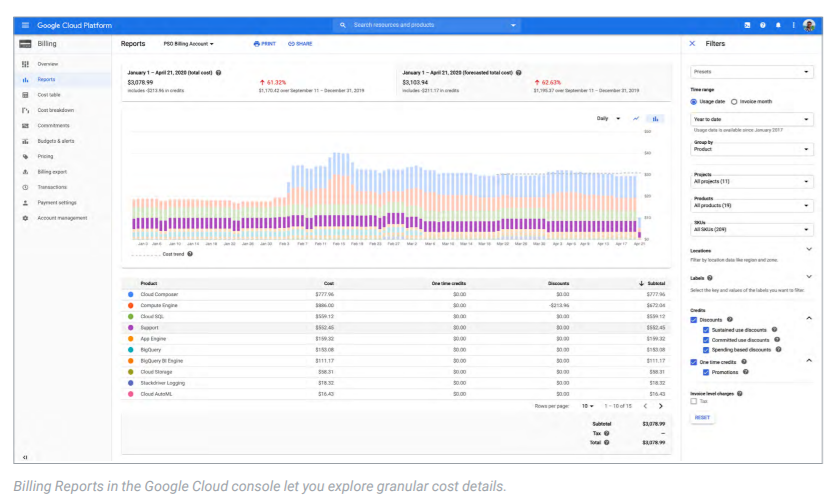Viewport: 835px width, 496px height.
Task: Click the Billing export sidebar icon
Action: pos(25,172)
